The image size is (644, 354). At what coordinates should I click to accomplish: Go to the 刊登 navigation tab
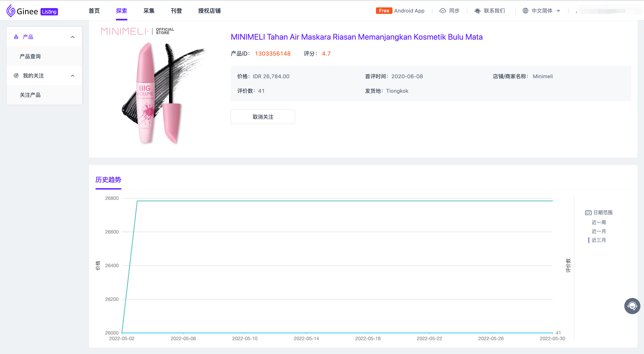tap(176, 11)
